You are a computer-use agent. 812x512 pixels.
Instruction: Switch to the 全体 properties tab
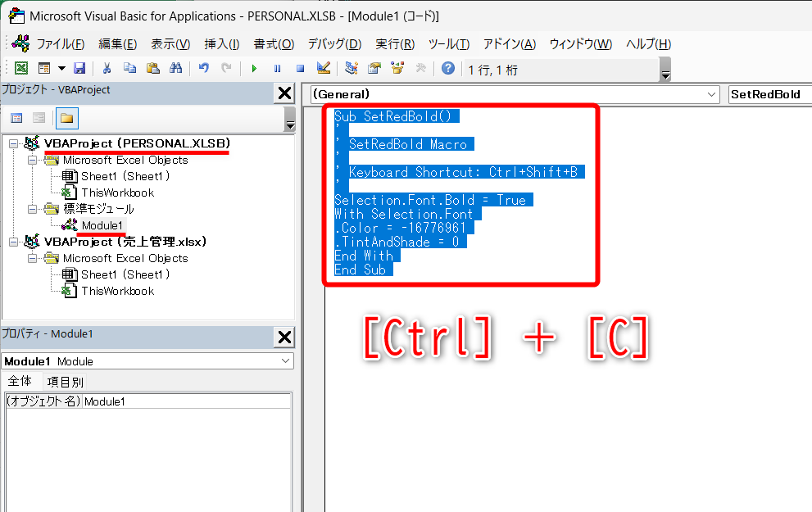point(20,382)
